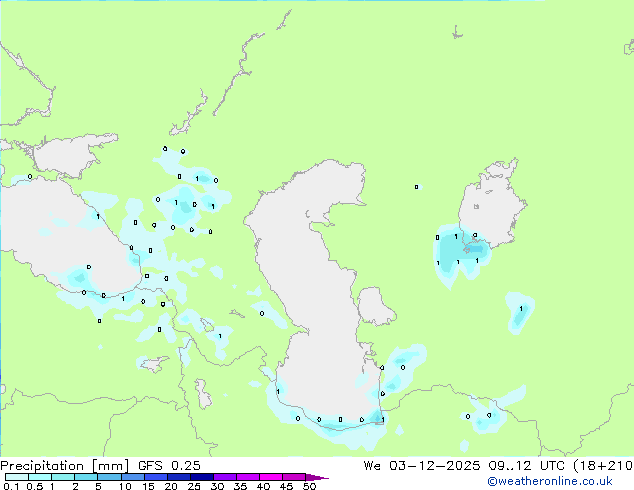Click the 2–5 mm legend color box
This screenshot has width=634, height=490.
tap(86, 477)
